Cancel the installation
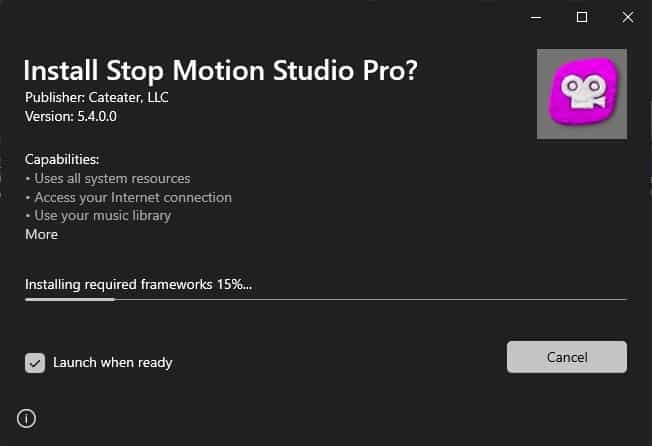Image resolution: width=652 pixels, height=446 pixels. [567, 357]
